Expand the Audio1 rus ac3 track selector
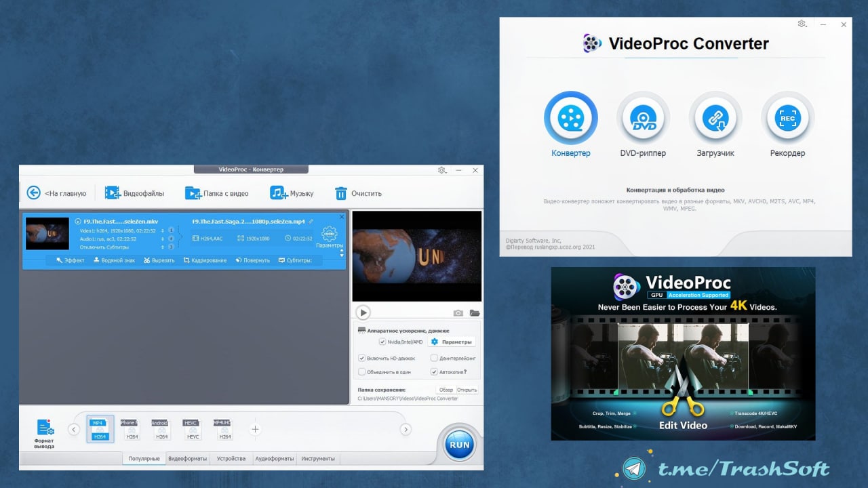Image resolution: width=868 pixels, height=488 pixels. pyautogui.click(x=163, y=239)
